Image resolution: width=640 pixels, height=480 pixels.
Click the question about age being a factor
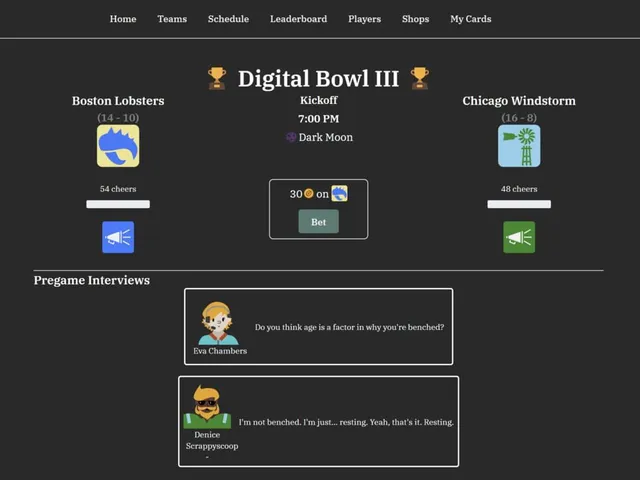click(x=349, y=327)
